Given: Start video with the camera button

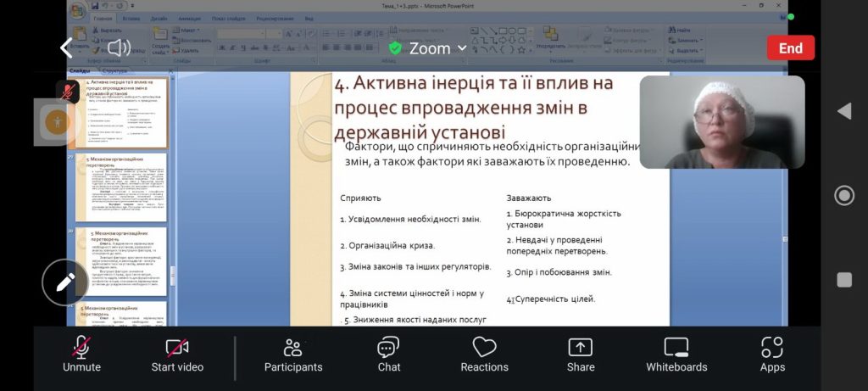Looking at the screenshot, I should coord(177,354).
